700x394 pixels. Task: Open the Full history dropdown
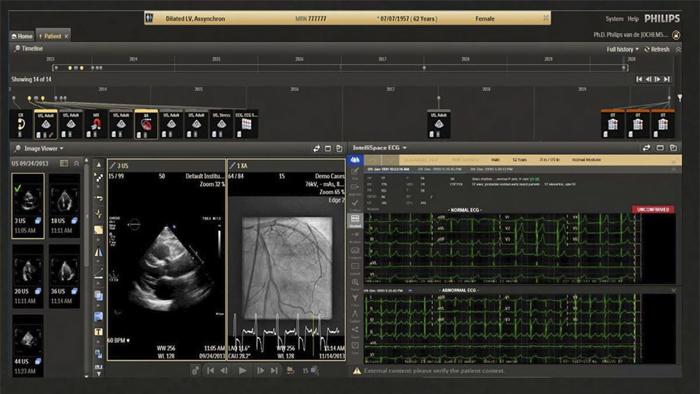[x=622, y=49]
